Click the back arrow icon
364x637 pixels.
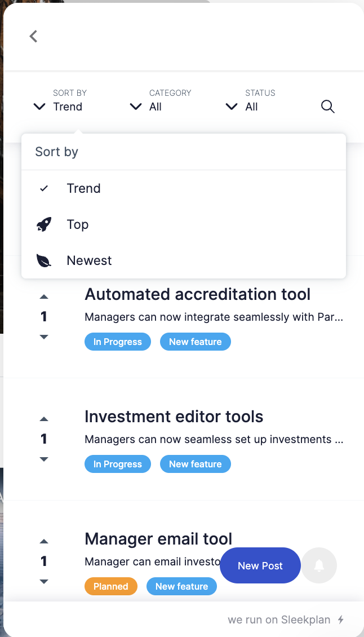33,36
